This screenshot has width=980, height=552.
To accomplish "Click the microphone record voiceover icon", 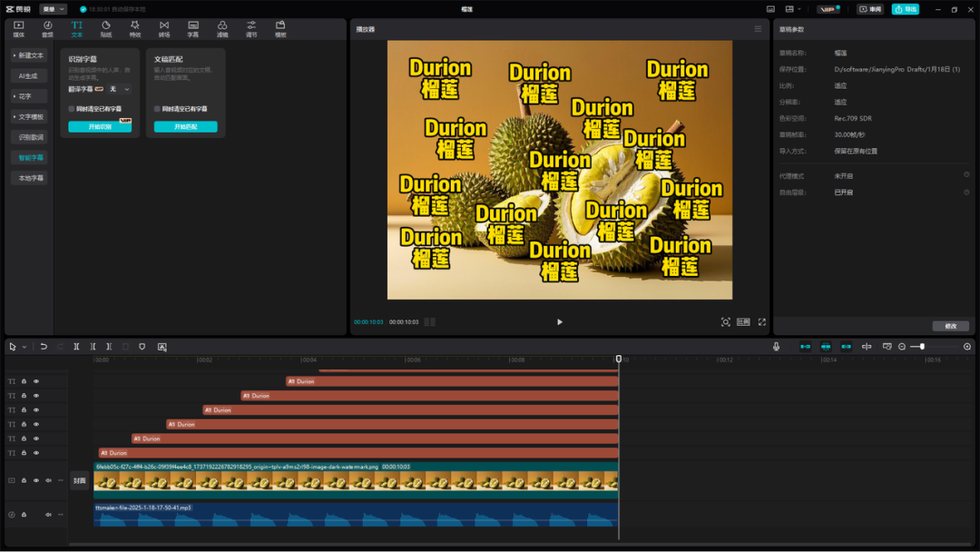I will (776, 347).
